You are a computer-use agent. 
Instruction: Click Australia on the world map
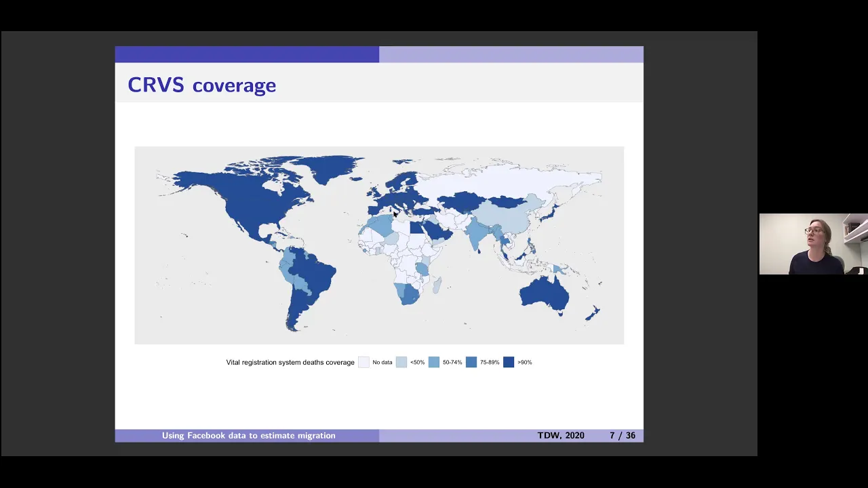[x=544, y=294]
